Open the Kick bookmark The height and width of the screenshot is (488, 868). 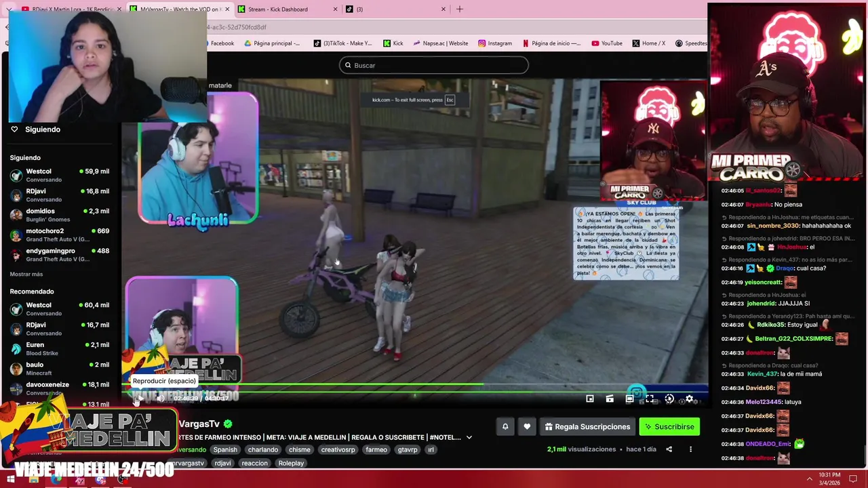click(x=393, y=43)
